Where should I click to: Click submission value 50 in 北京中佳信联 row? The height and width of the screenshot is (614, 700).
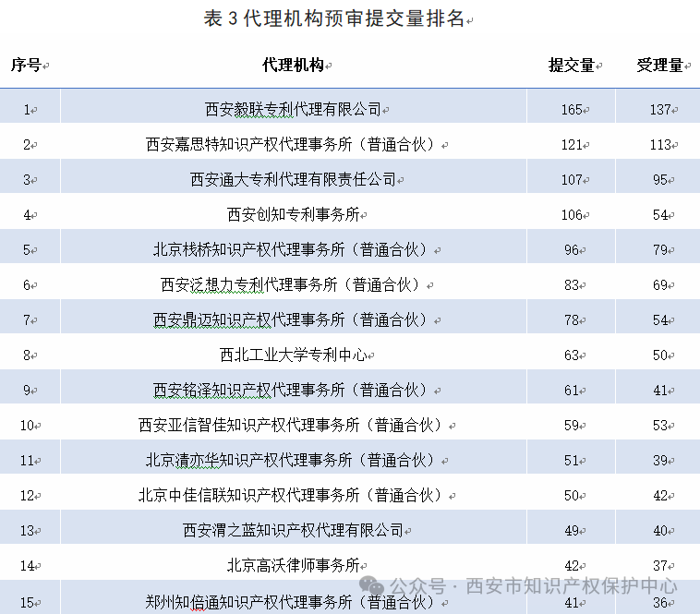pos(572,496)
